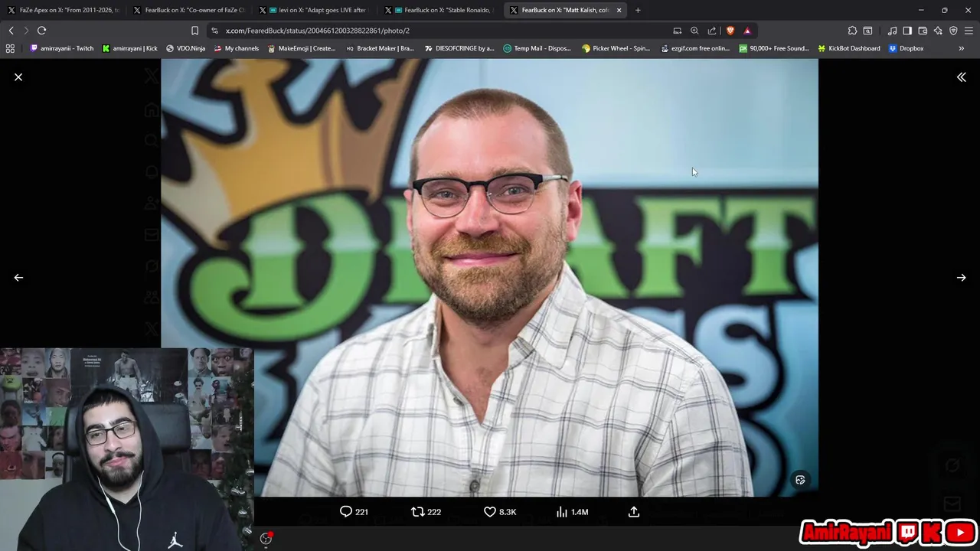
Task: Switch to 'FearBuck on X: Stable Ronaldo' tab
Action: [x=440, y=10]
